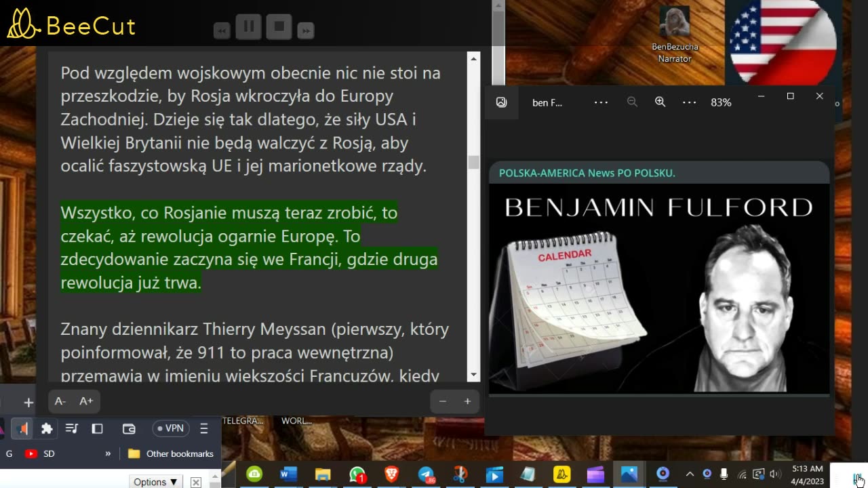The height and width of the screenshot is (488, 868).
Task: Click the reader scrollbar thumb
Action: (473, 163)
